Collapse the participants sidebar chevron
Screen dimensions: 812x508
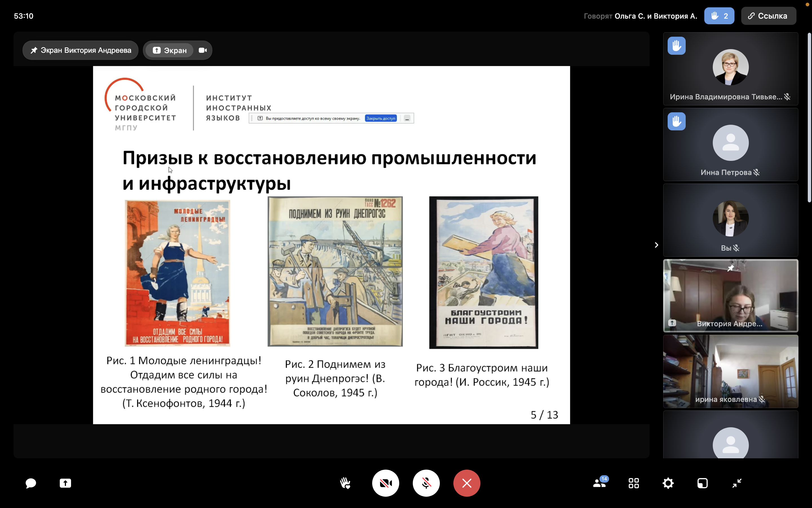pyautogui.click(x=656, y=245)
